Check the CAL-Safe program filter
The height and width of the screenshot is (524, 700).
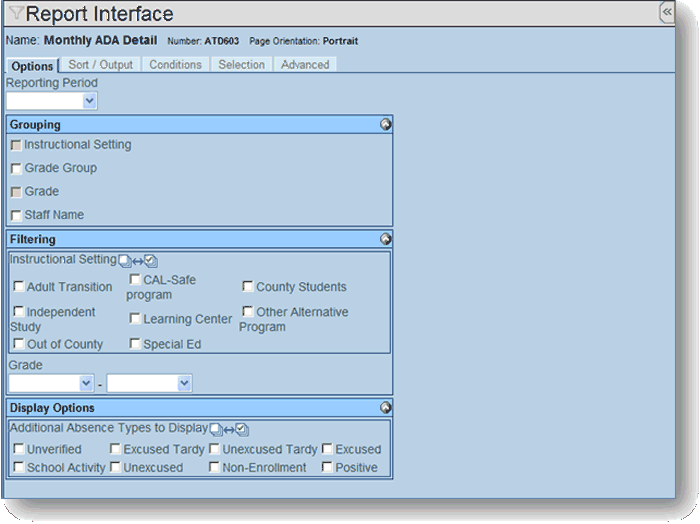coord(135,279)
